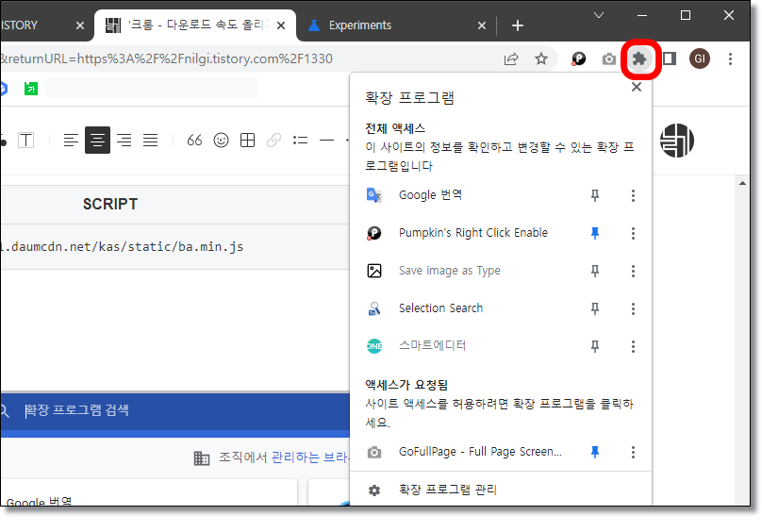762x532 pixels.
Task: Insert a blockquote with the quote icon
Action: [194, 141]
